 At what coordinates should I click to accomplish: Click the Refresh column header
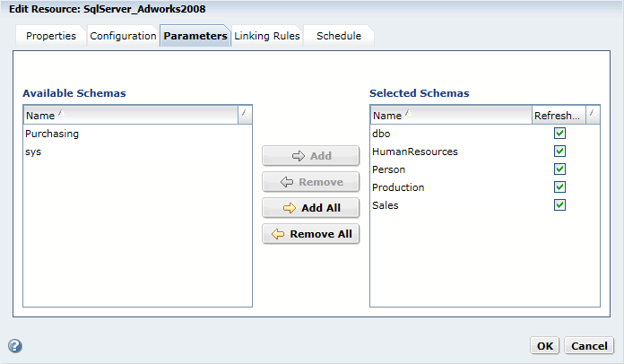(x=558, y=115)
